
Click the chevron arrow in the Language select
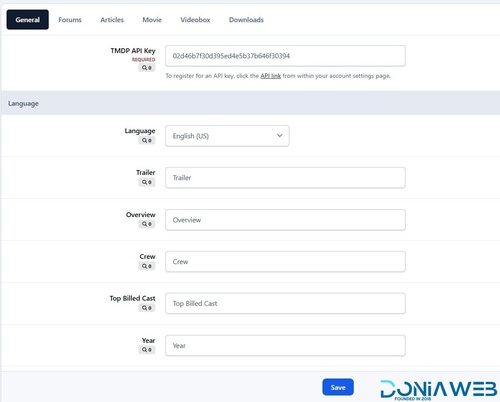pyautogui.click(x=280, y=135)
